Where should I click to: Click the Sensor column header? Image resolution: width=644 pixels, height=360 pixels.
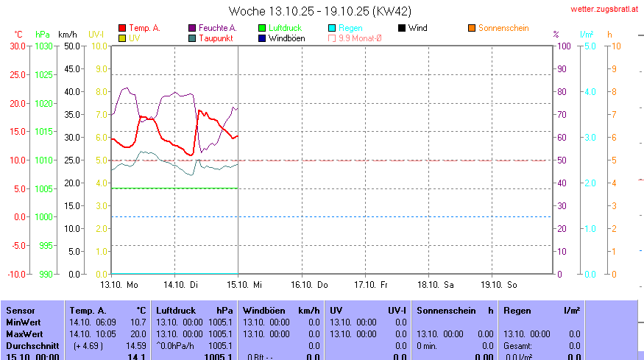(x=20, y=311)
